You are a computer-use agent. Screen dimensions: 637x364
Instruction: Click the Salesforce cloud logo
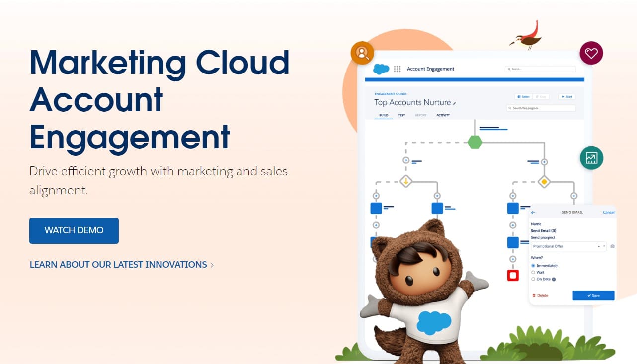click(381, 69)
